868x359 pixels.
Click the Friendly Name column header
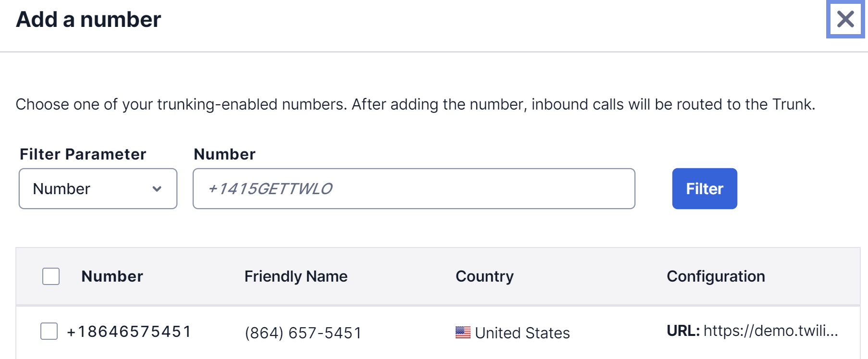(296, 276)
